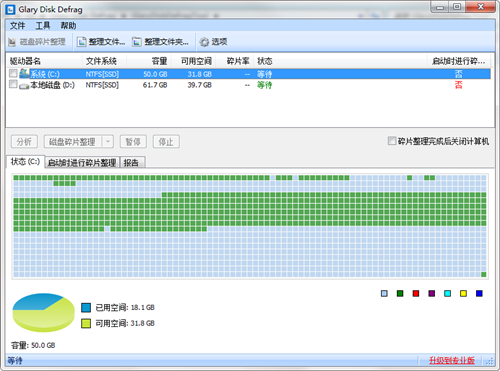Click the 等待 status of D: row
The image size is (500, 371).
coord(265,85)
